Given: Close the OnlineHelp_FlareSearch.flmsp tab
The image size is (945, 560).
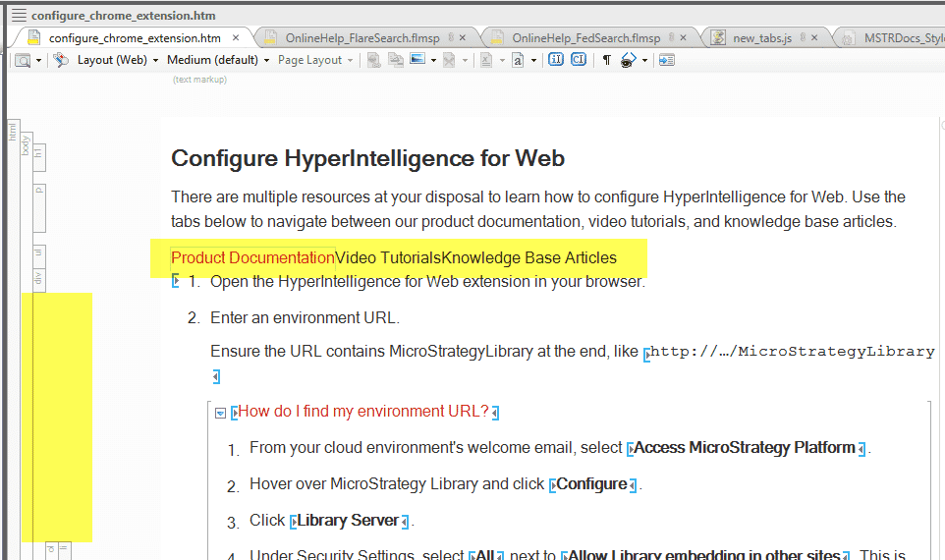Looking at the screenshot, I should point(463,37).
